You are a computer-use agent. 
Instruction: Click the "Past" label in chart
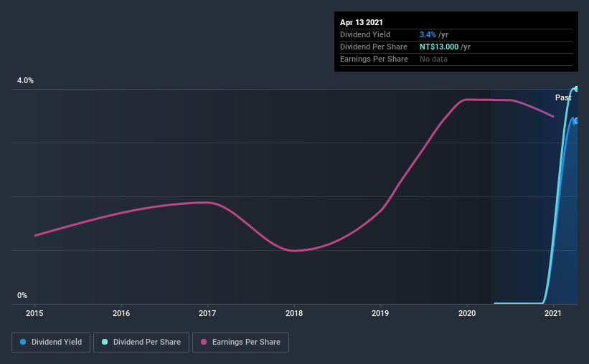pos(563,97)
